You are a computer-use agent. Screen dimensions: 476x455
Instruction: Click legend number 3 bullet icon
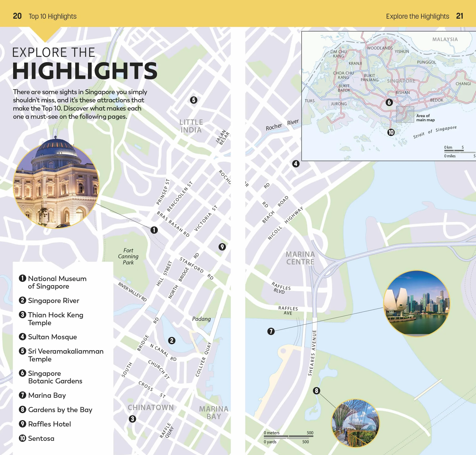point(23,314)
